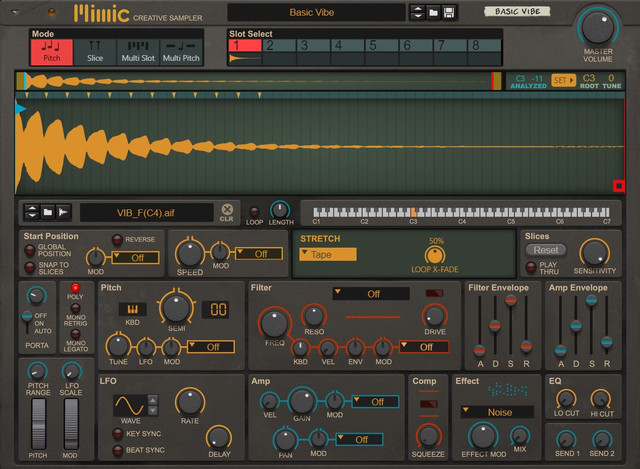
Task: Select MONO RETRIG voice mode
Action: tap(75, 308)
